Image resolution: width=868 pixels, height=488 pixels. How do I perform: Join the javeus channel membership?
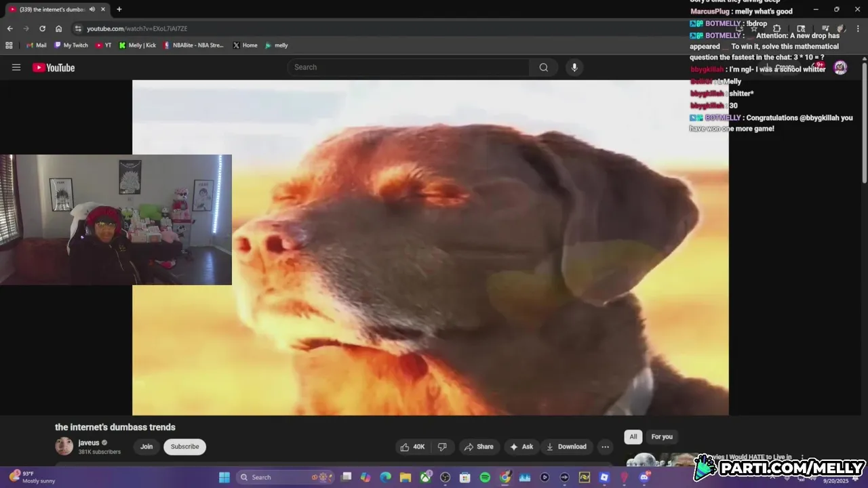point(146,447)
